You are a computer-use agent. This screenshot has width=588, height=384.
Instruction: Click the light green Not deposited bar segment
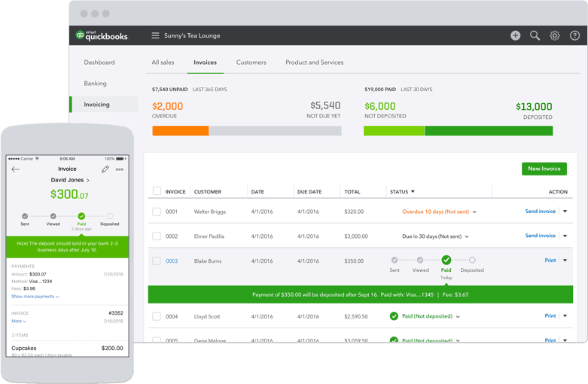pos(394,130)
